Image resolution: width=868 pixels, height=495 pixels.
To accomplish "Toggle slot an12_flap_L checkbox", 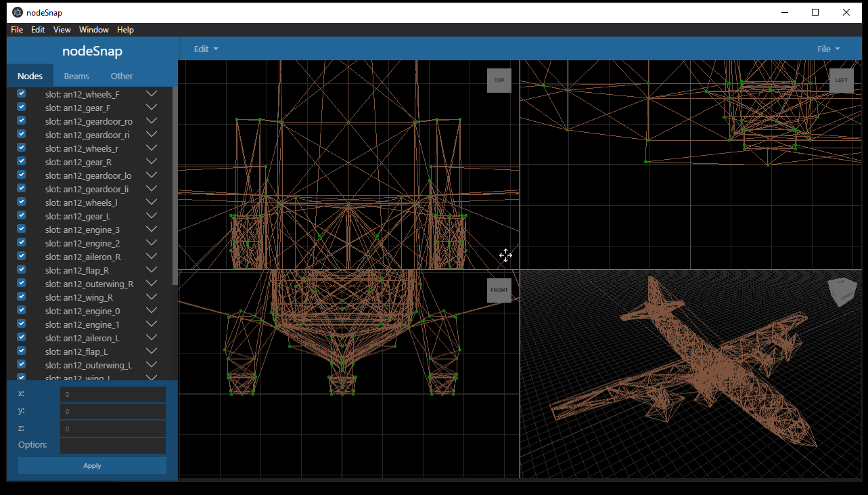I will coord(21,351).
